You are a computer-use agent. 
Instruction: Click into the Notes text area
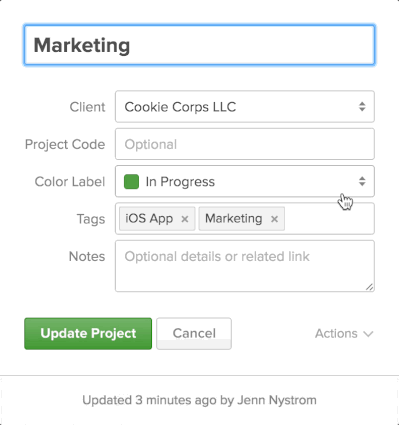[245, 266]
